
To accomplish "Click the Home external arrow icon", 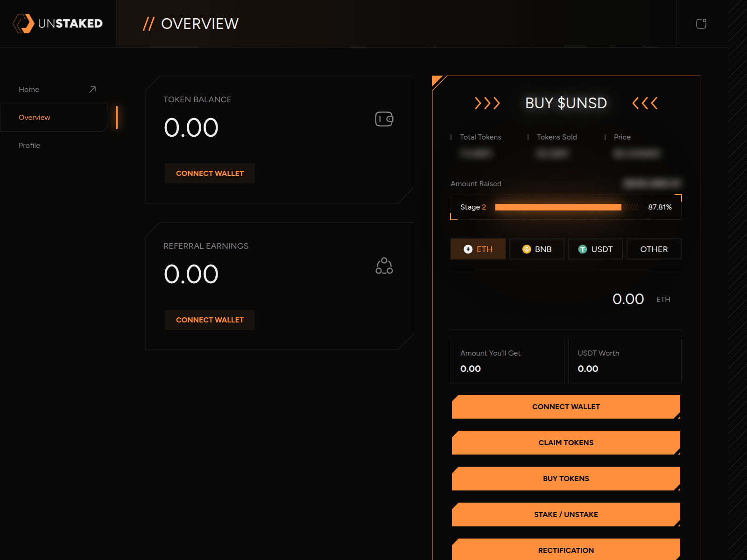I will (92, 89).
